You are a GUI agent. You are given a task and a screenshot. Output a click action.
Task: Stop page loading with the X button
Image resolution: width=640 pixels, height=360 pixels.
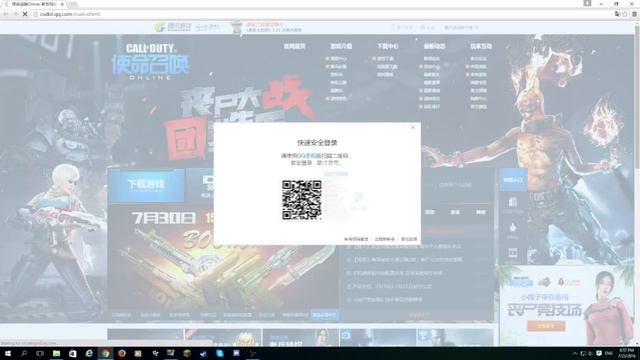25,14
